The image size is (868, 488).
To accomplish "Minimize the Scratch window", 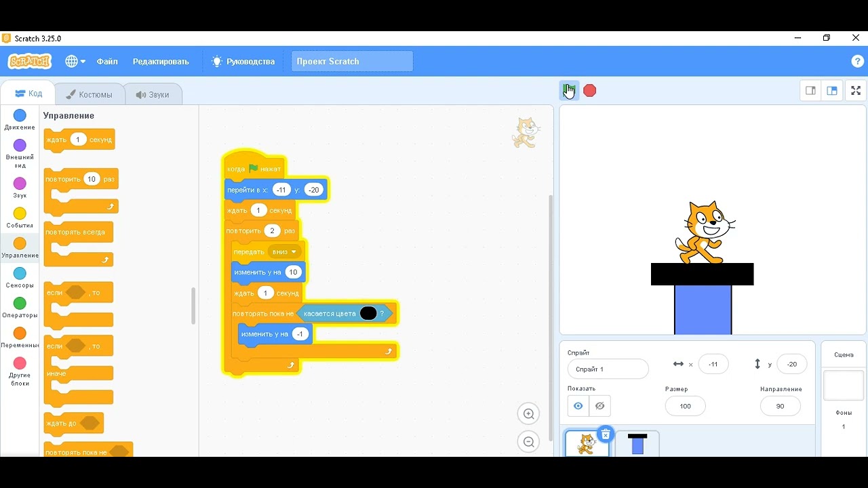I will click(798, 38).
